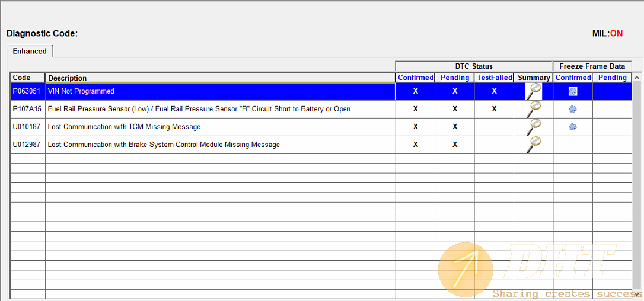Switch to the Enhanced tab
This screenshot has width=644, height=301.
(30, 52)
